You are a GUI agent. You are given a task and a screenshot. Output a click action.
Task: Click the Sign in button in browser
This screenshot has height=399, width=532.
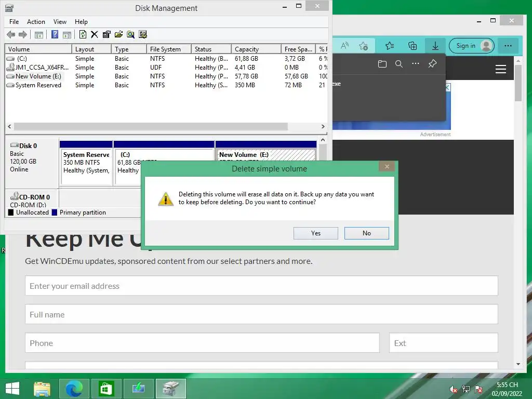pyautogui.click(x=472, y=46)
